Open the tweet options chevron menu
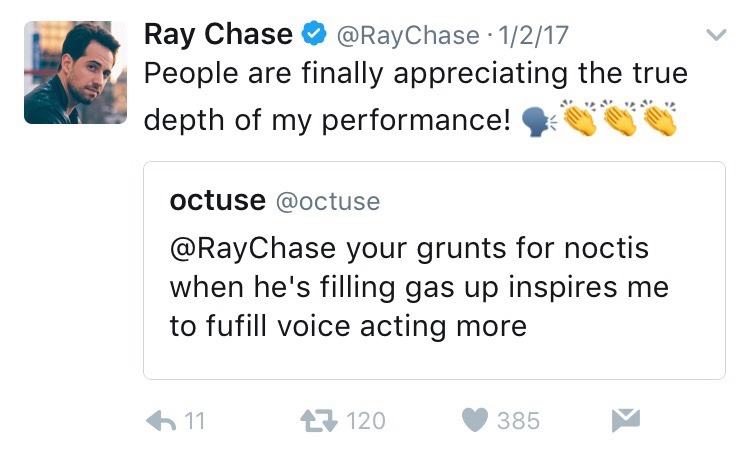The height and width of the screenshot is (457, 750). [x=716, y=36]
